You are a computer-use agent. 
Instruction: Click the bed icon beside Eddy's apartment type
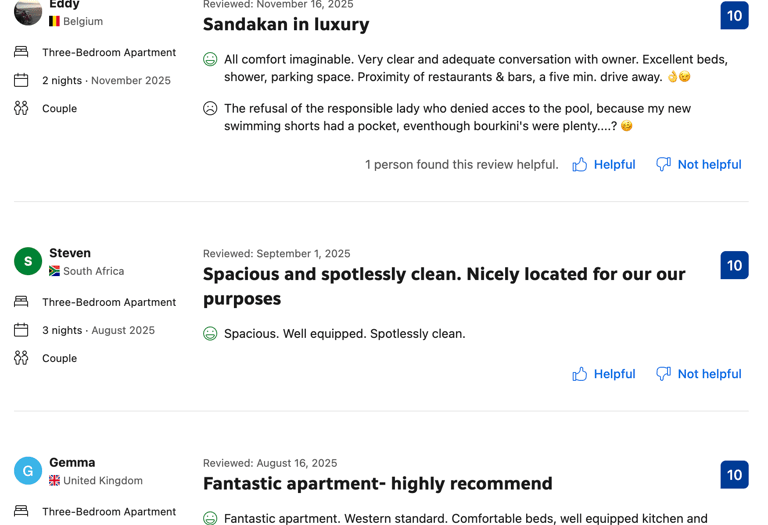21,52
